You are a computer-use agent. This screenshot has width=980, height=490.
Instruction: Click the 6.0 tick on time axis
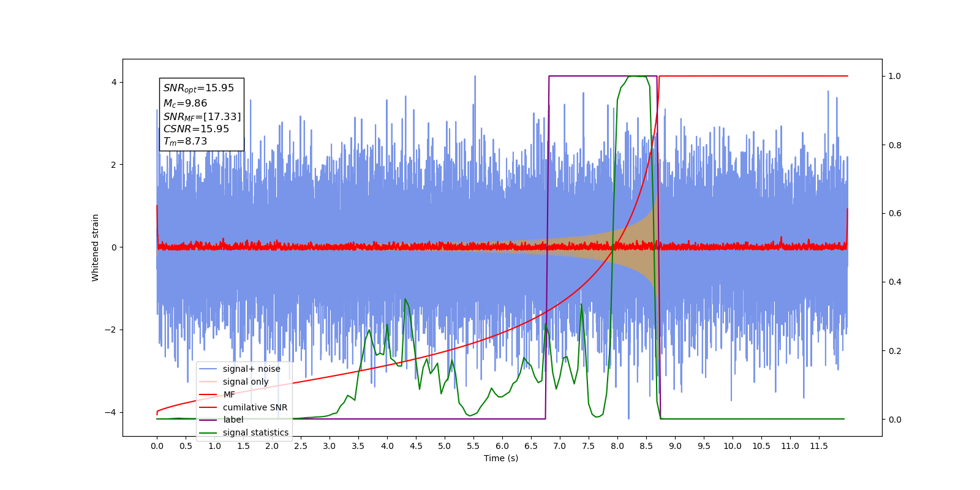(502, 446)
